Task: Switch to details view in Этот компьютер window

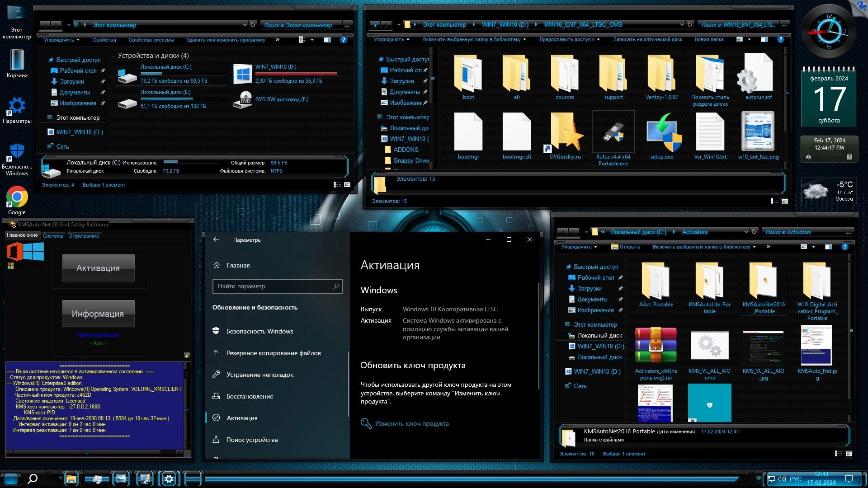Action: 337,185
